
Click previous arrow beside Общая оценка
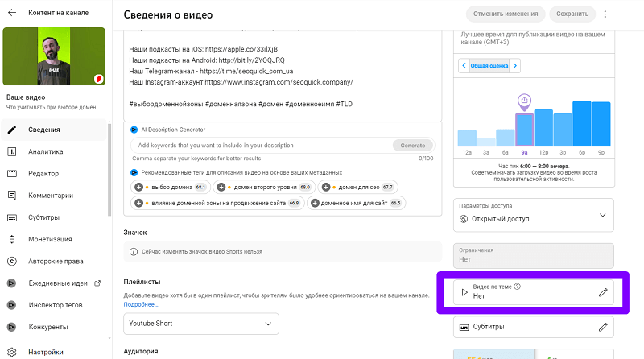click(464, 66)
